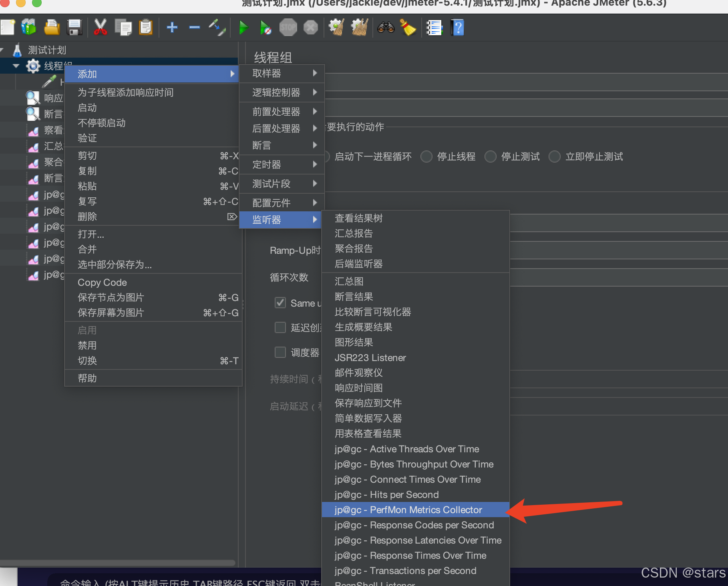Click the Copy toolbar icon
The width and height of the screenshot is (728, 586).
pos(123,28)
